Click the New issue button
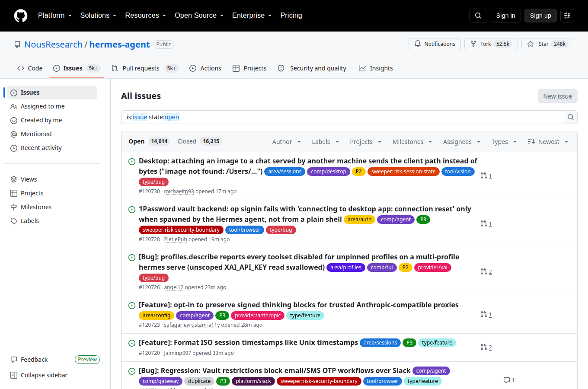Image resolution: width=588 pixels, height=389 pixels. point(557,96)
